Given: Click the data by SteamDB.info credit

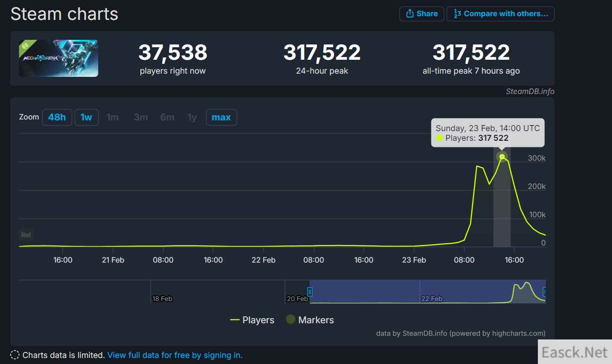Looking at the screenshot, I should coord(461,333).
